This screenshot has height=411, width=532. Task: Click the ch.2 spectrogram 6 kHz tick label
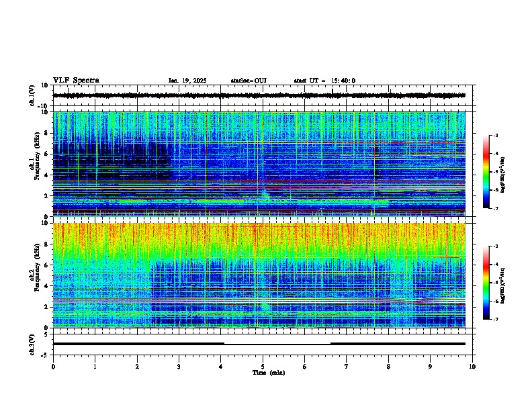tap(47, 265)
